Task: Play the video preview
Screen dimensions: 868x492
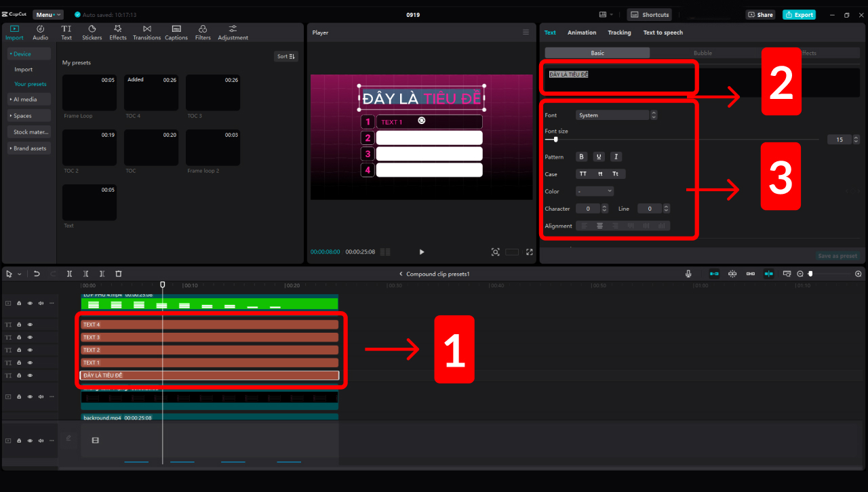Action: pyautogui.click(x=422, y=251)
